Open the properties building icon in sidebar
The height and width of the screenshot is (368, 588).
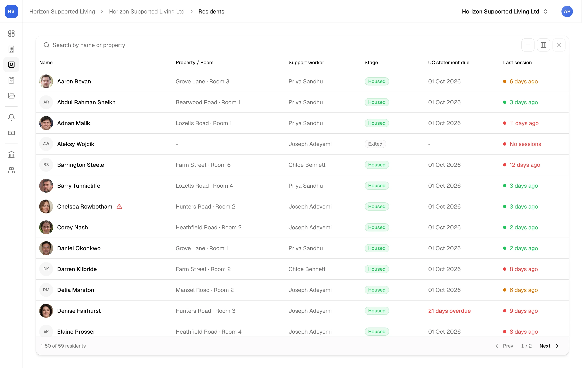coord(11,49)
